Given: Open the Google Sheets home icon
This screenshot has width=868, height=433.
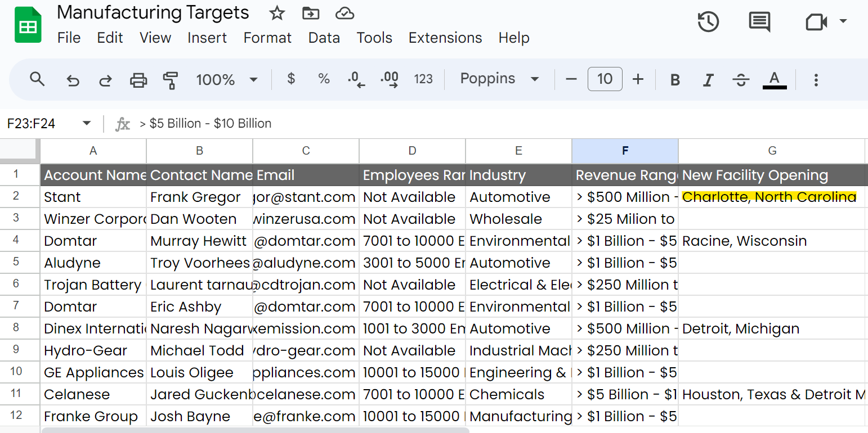Looking at the screenshot, I should point(28,25).
